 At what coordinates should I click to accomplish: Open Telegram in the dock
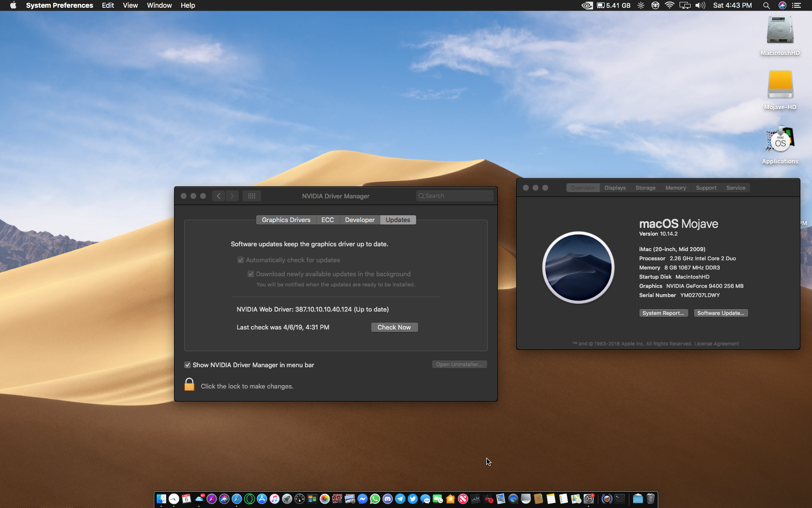coord(400,499)
